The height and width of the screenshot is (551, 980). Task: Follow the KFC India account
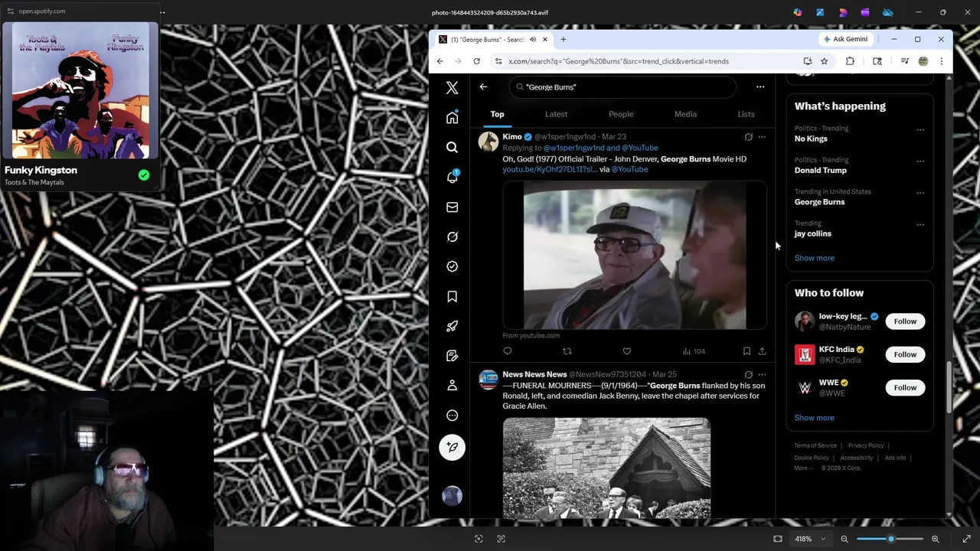(905, 354)
